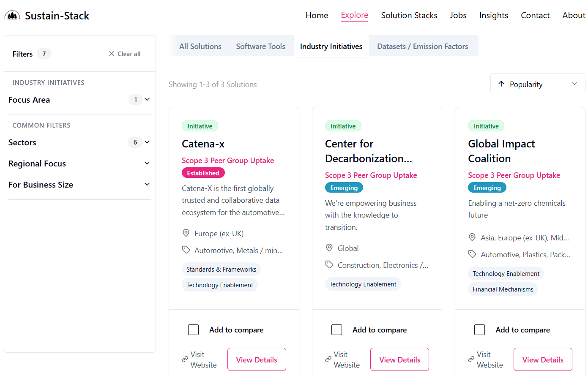Click Clear all filters
588x376 pixels.
click(124, 54)
